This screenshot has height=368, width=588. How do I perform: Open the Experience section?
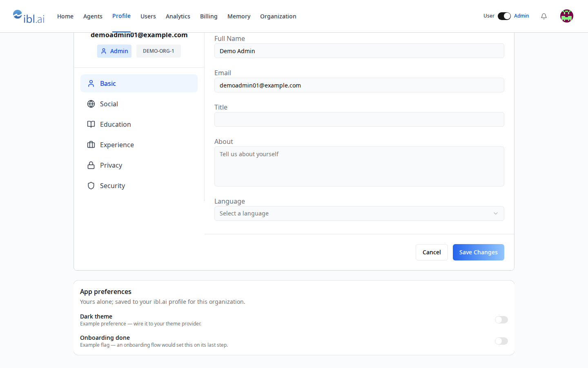pos(139,145)
